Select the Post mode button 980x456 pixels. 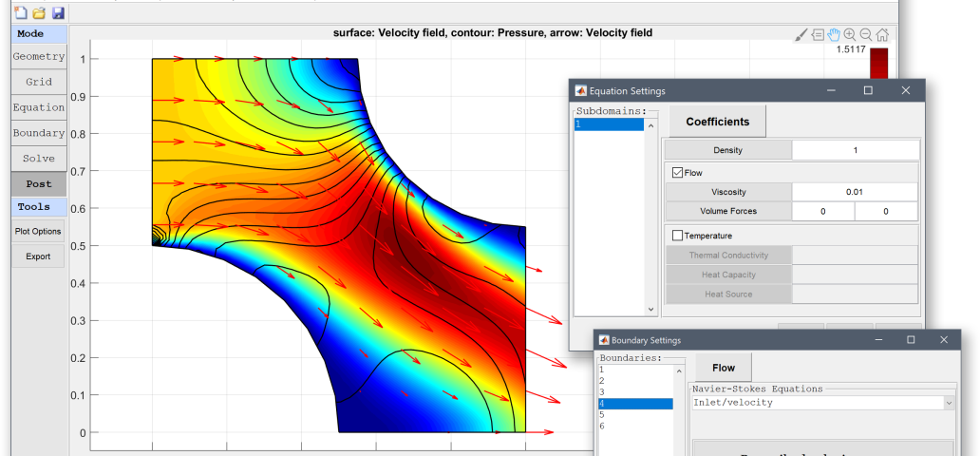coord(39,184)
